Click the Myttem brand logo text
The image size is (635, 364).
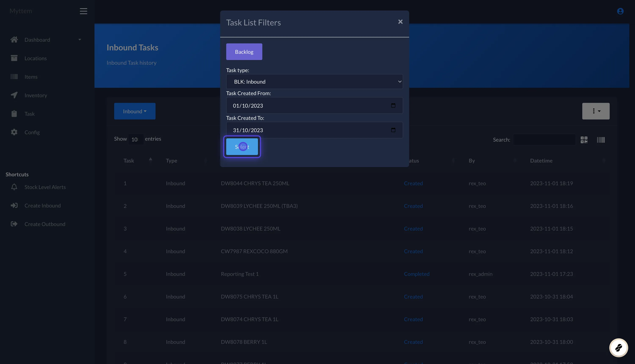coord(21,11)
